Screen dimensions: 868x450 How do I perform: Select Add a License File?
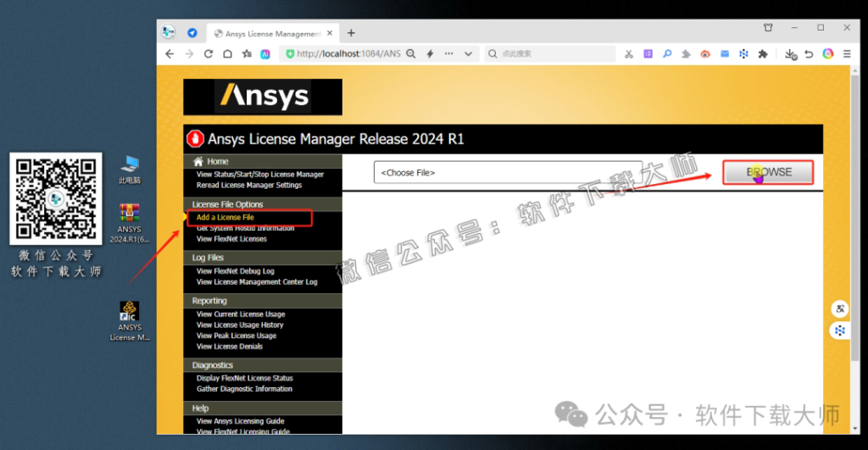click(x=225, y=218)
